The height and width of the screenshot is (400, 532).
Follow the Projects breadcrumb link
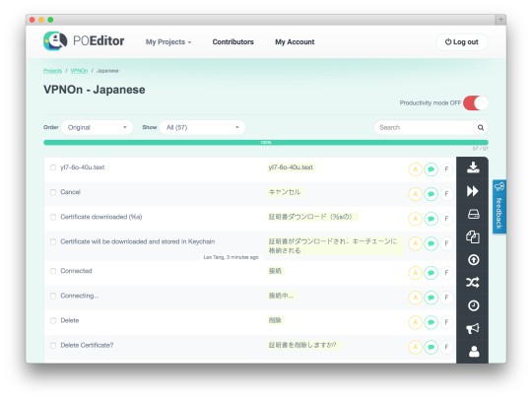pyautogui.click(x=52, y=71)
